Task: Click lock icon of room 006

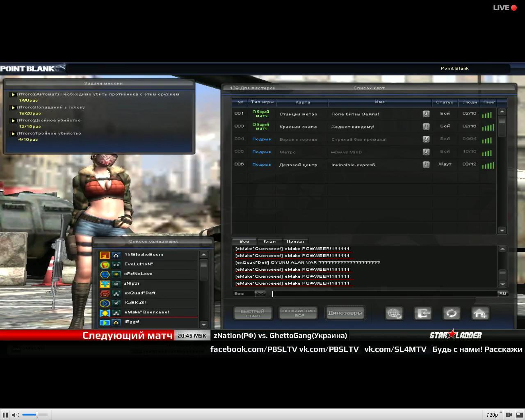Action: point(426,164)
